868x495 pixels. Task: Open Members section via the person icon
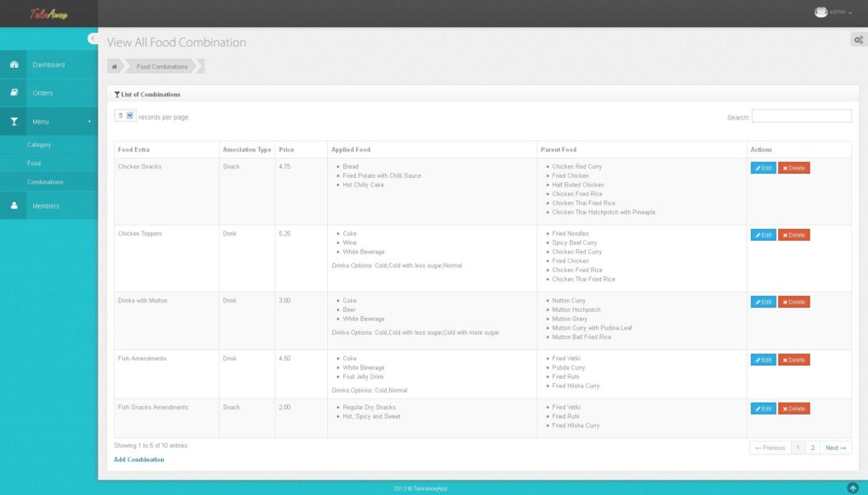[13, 204]
